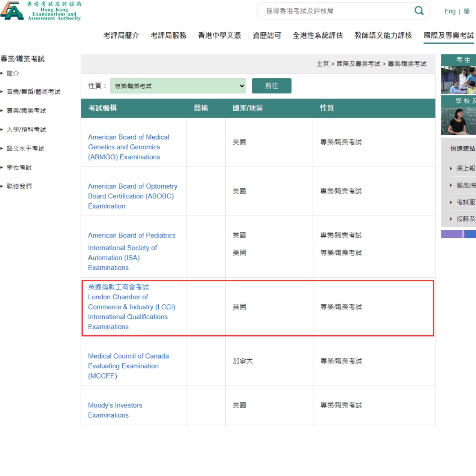Click 考試機構 column header

[x=102, y=108]
